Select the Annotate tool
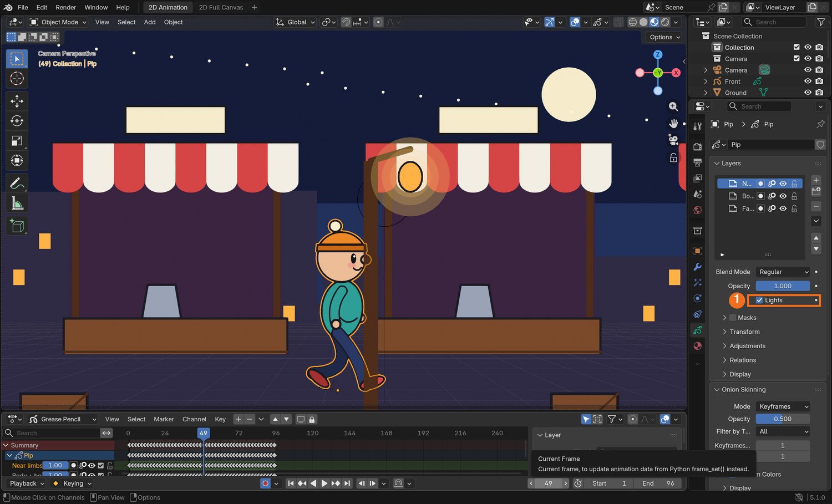Viewport: 832px width, 504px height. pyautogui.click(x=17, y=183)
